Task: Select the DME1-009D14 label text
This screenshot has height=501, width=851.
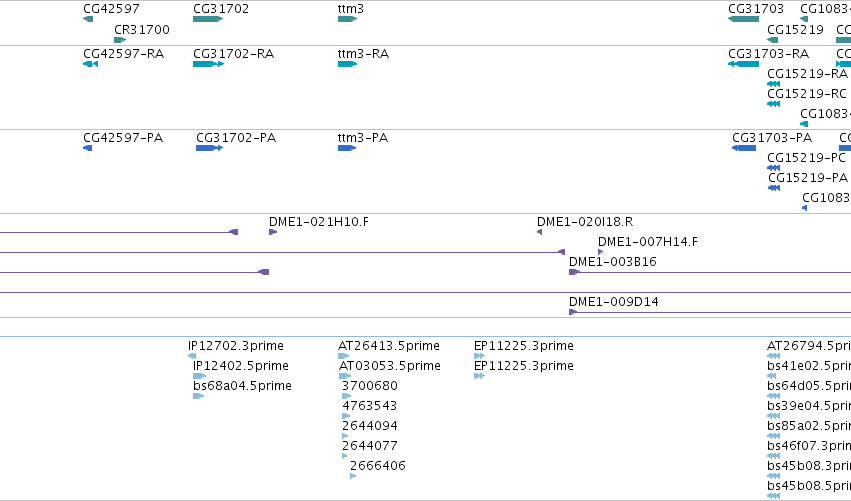Action: 614,302
